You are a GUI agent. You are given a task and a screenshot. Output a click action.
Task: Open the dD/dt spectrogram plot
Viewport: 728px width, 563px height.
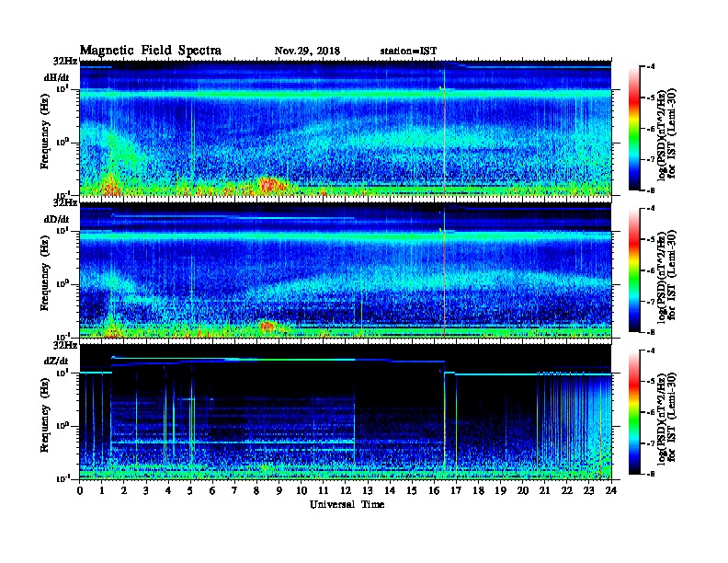[346, 270]
